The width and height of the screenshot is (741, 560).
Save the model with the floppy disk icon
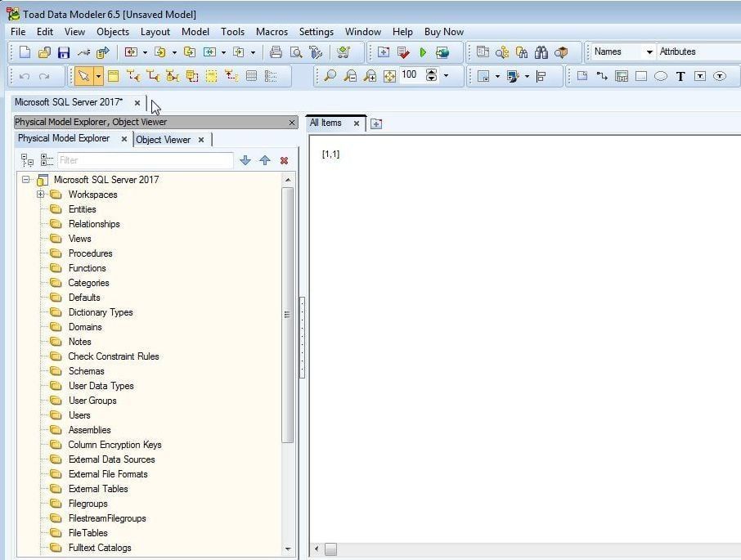pos(64,52)
